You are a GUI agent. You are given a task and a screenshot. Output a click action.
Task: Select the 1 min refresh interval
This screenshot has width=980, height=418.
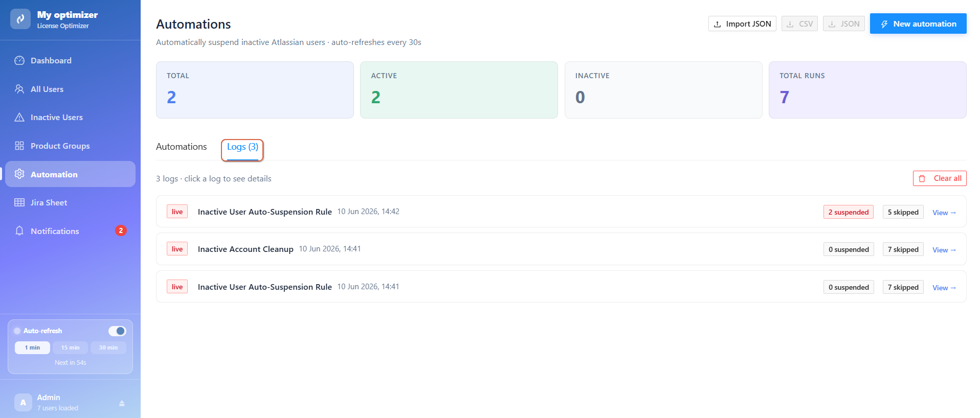[x=32, y=347]
